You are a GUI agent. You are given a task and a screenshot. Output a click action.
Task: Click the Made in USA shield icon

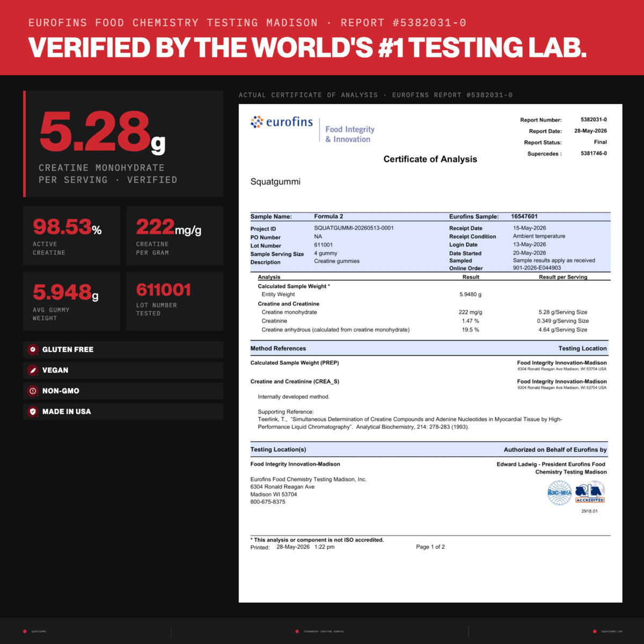[x=33, y=412]
